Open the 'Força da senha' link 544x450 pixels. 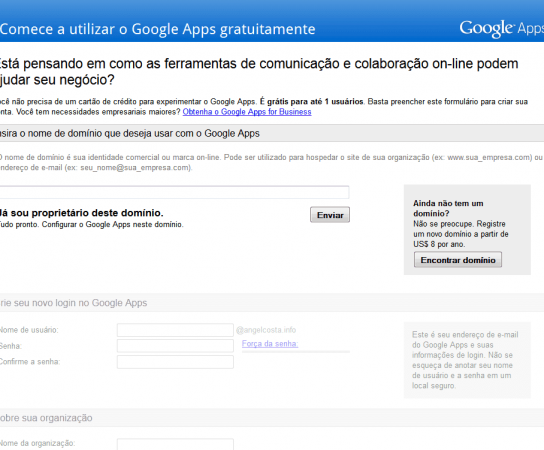pyautogui.click(x=270, y=343)
